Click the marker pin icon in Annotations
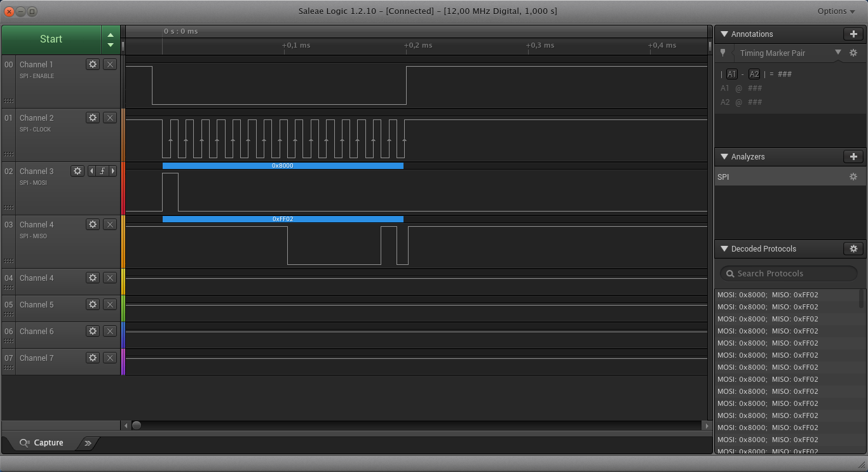 pyautogui.click(x=722, y=53)
